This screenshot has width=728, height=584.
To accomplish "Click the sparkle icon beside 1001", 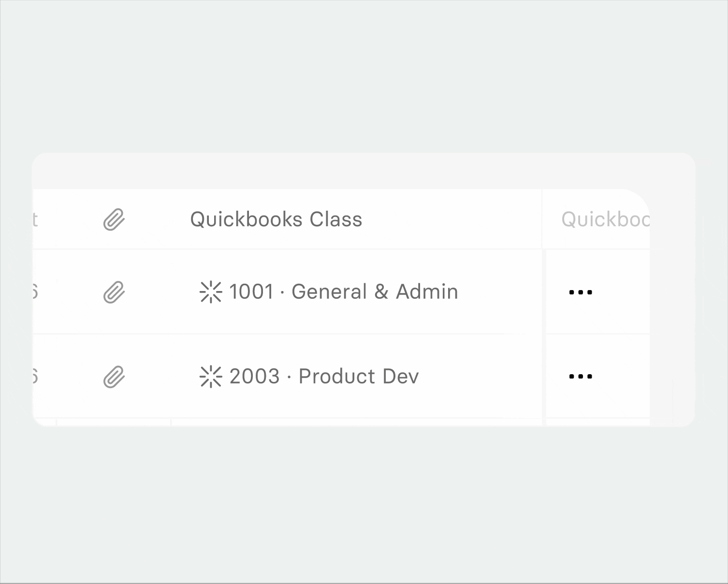I will tap(211, 292).
